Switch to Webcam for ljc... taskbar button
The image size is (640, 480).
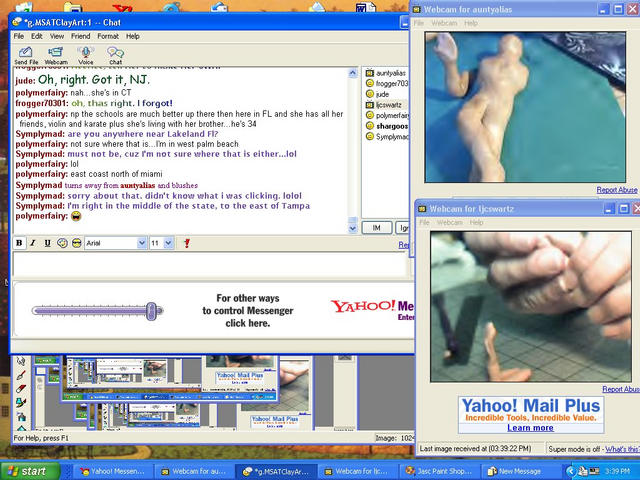[x=358, y=471]
